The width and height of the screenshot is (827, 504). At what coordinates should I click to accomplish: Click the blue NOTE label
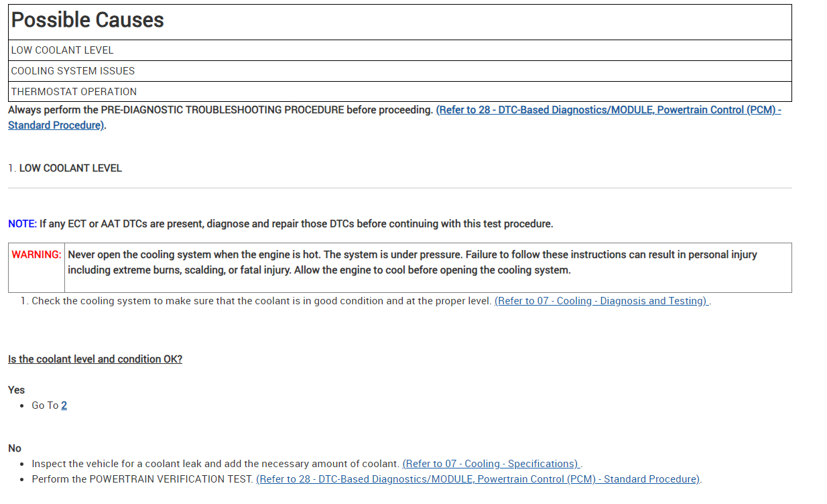click(22, 224)
